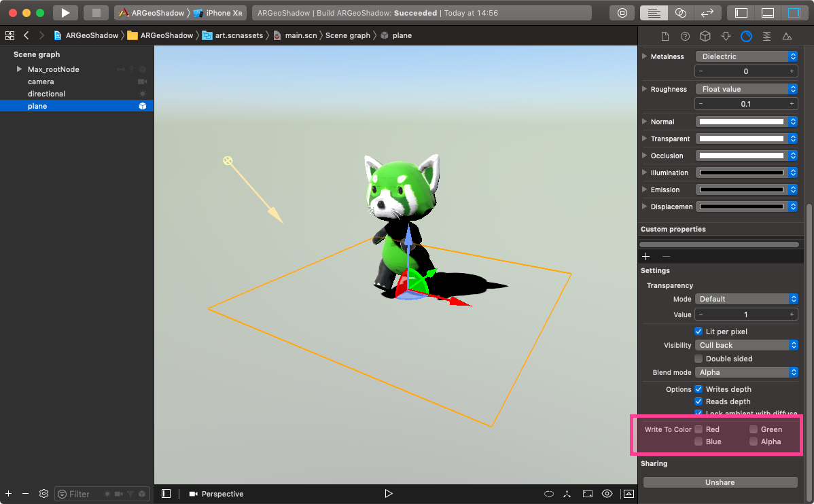The width and height of the screenshot is (814, 504).
Task: Select iPhone XR destination in scheme
Action: pyautogui.click(x=218, y=13)
